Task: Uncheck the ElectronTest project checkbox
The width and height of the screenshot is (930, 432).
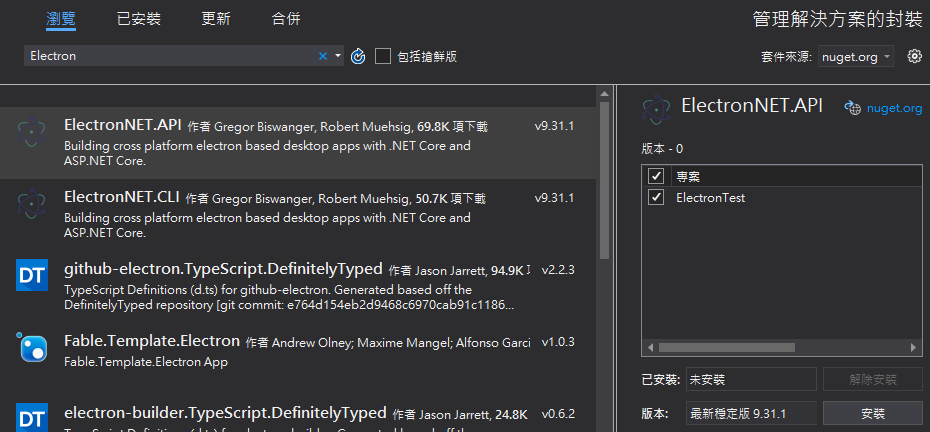Action: [x=655, y=197]
